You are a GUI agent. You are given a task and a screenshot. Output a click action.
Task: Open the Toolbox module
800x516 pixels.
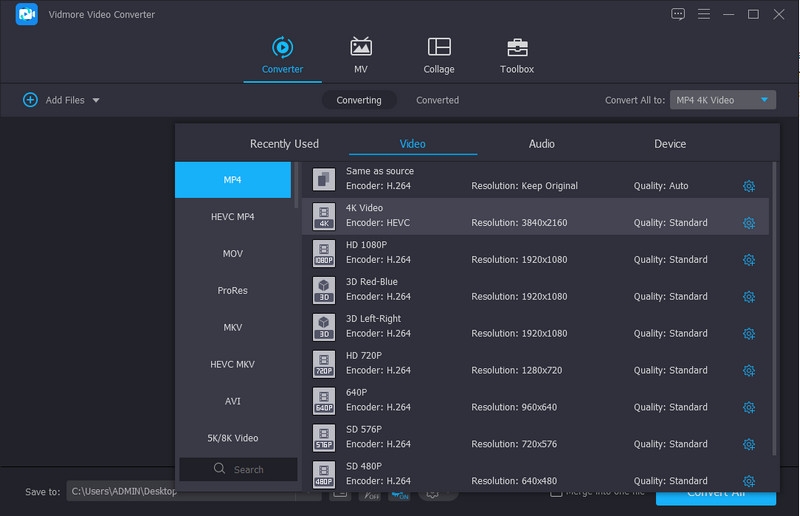click(517, 55)
